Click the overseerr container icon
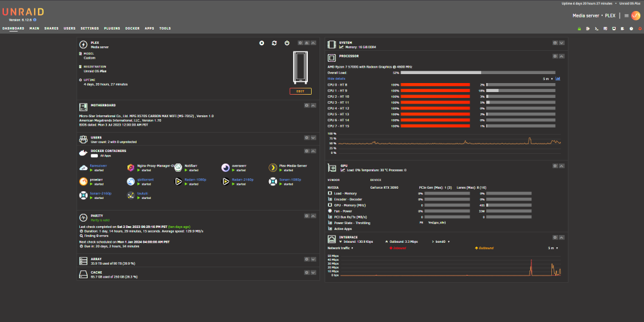 (x=225, y=167)
